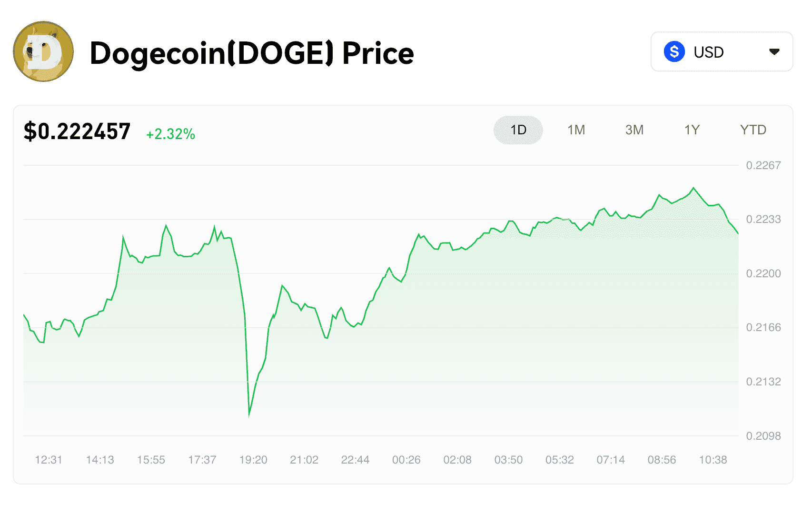Click the Dogecoin coin logo
This screenshot has height=505, width=812.
click(43, 51)
